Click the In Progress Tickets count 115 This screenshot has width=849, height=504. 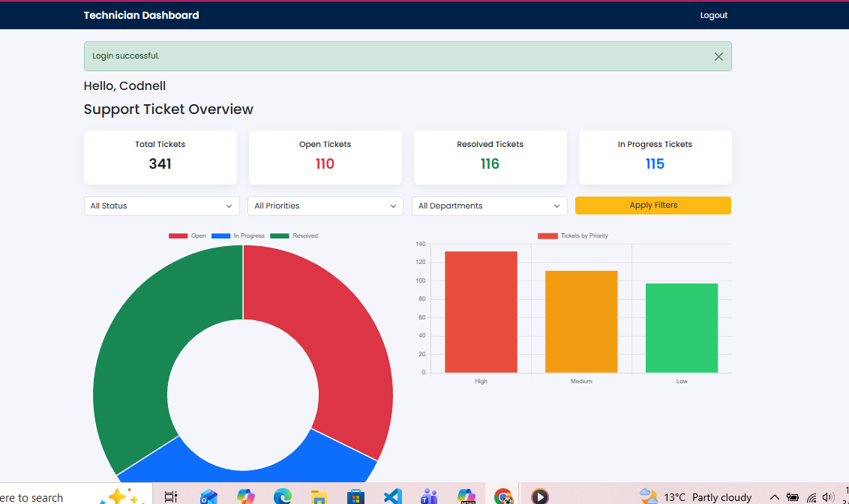(x=655, y=163)
